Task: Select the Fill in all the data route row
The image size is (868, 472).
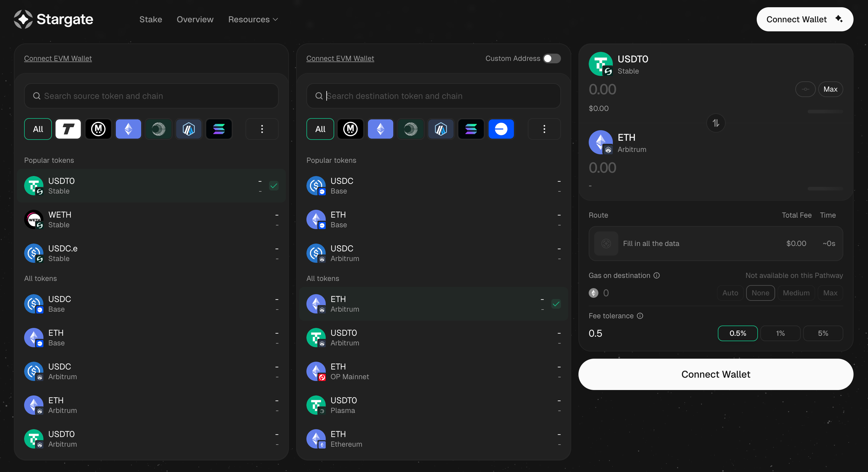Action: 716,244
